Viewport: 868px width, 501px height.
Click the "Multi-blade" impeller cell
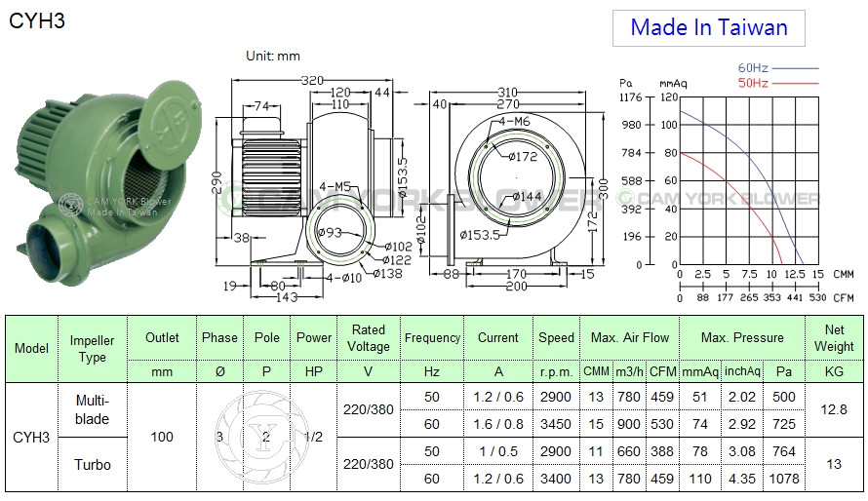tap(93, 409)
